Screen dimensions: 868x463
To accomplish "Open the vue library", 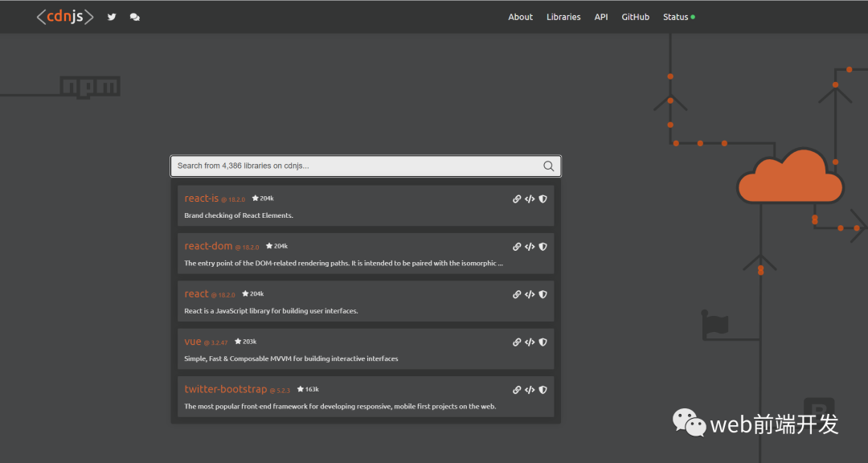I will click(x=193, y=342).
